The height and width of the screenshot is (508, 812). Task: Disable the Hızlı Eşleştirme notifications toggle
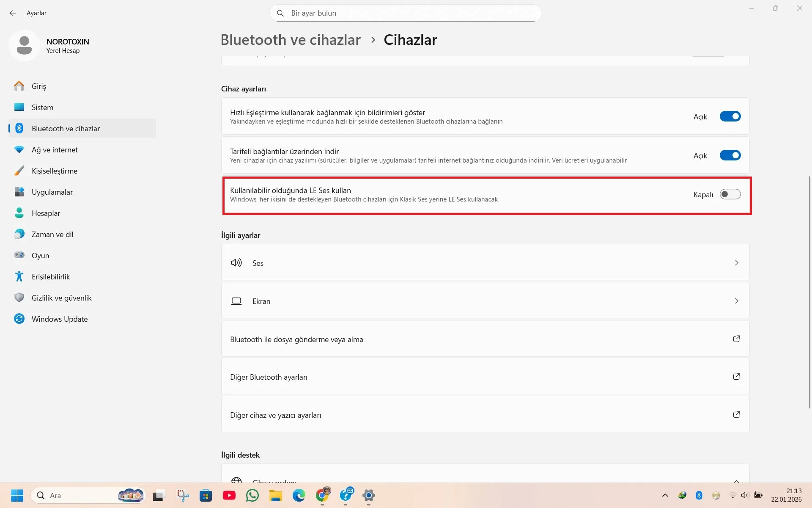(x=730, y=116)
